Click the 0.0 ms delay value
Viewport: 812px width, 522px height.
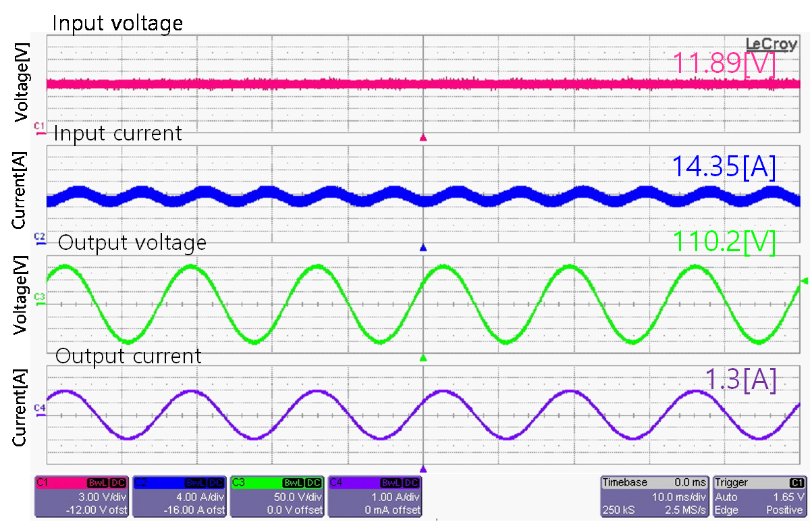[x=691, y=483]
